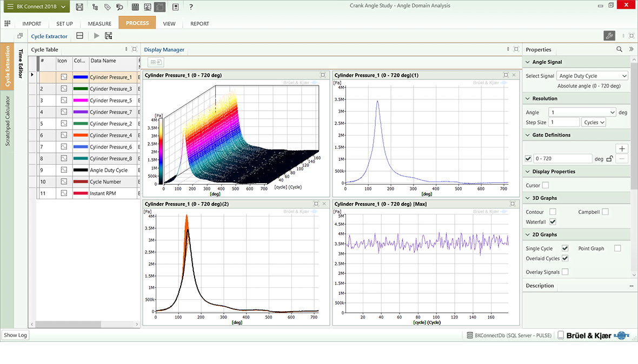
Task: Collapse the Angle Signal section
Action: coord(528,62)
